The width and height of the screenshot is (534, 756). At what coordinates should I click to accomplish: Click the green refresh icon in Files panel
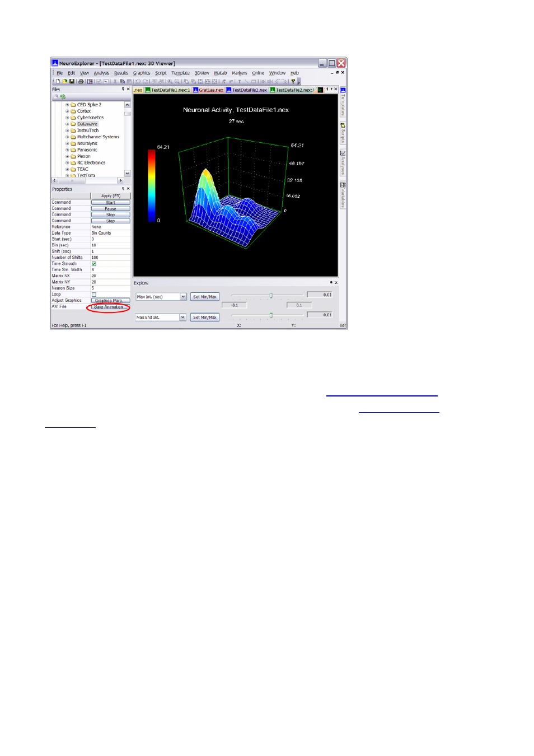tap(63, 97)
